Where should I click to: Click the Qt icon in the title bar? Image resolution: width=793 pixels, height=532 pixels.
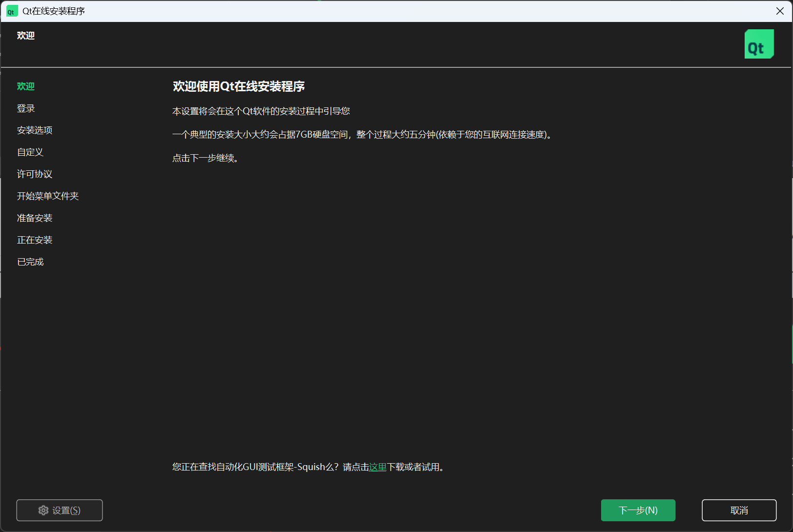pos(12,11)
